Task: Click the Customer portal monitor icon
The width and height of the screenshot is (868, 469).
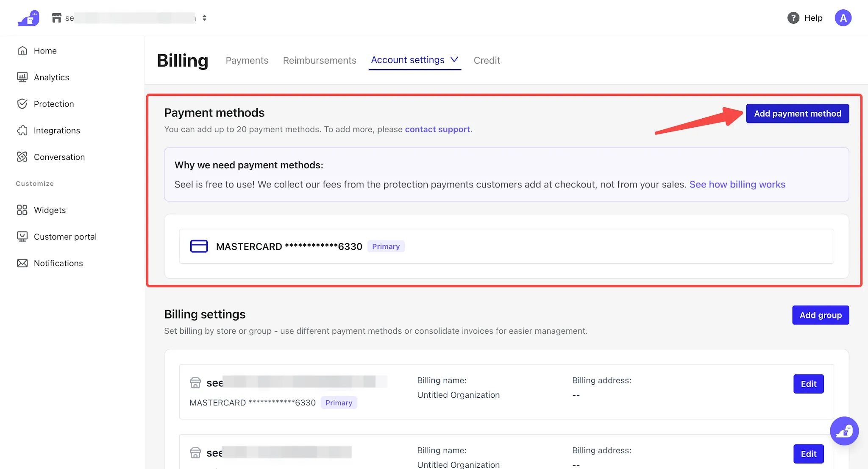Action: click(x=22, y=237)
